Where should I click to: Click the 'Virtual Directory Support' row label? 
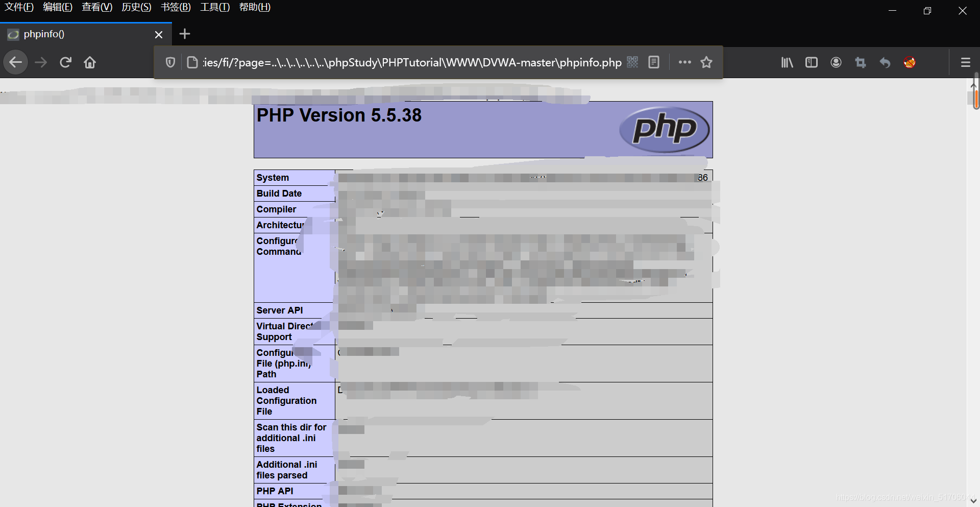pyautogui.click(x=286, y=331)
